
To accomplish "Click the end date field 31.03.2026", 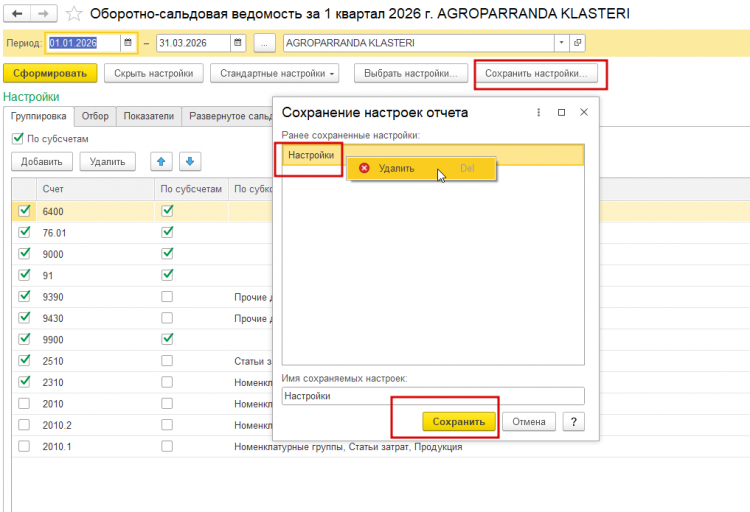I will (193, 43).
